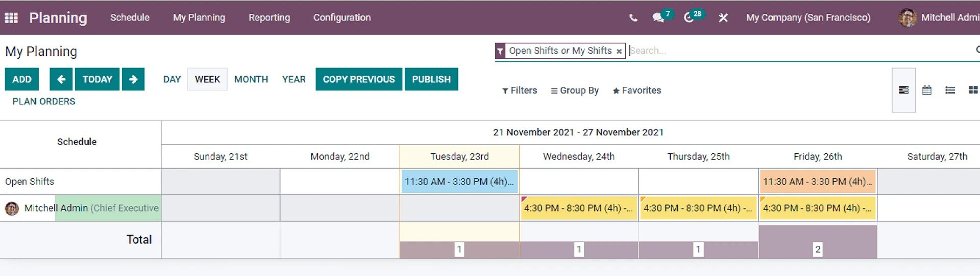Click the PUBLISH button
Viewport: 980px width, 276px height.
pos(431,79)
